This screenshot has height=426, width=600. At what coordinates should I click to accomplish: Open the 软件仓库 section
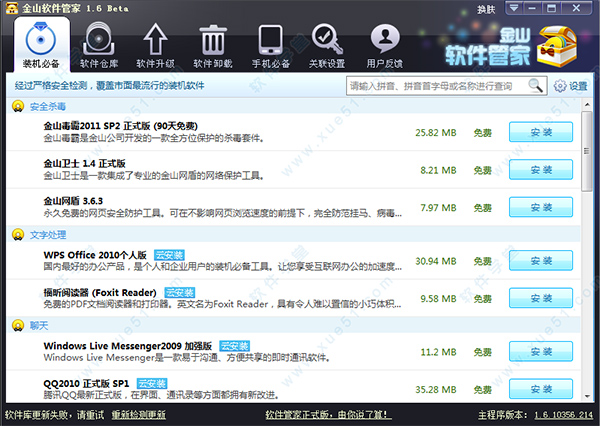(99, 45)
